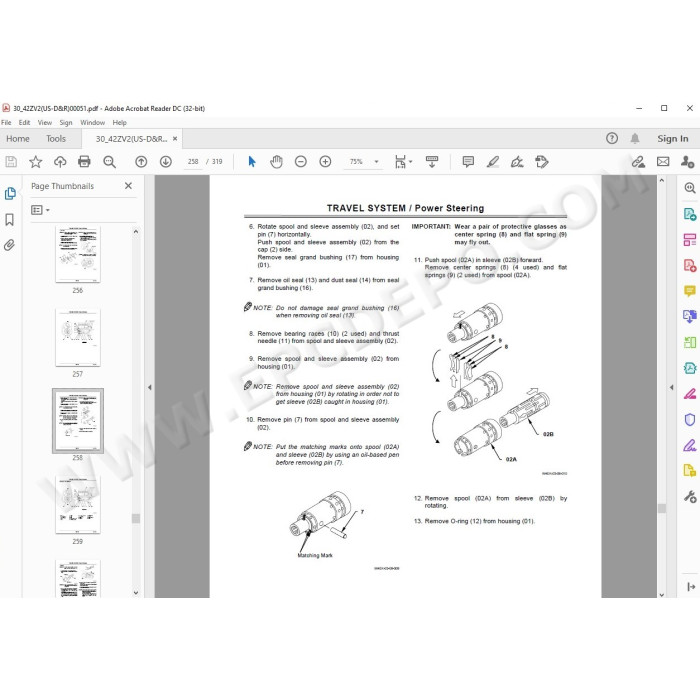Go to previous page arrow
Image resolution: width=700 pixels, height=700 pixels.
pyautogui.click(x=141, y=162)
